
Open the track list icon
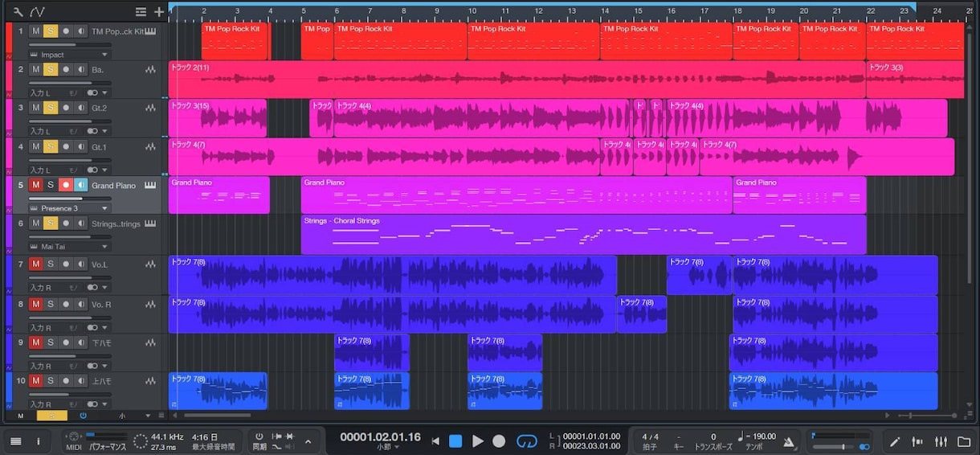click(141, 11)
